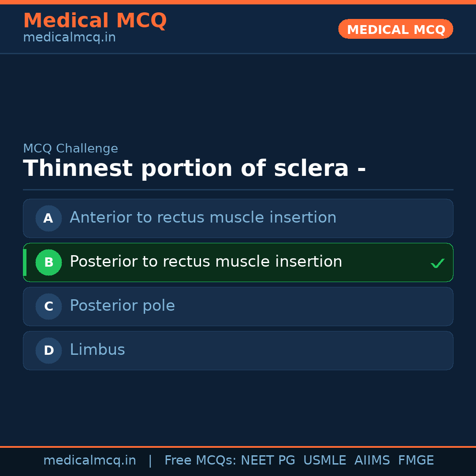Click the medicalmcq.in text under the logo
The width and height of the screenshot is (476, 476).
69,37
